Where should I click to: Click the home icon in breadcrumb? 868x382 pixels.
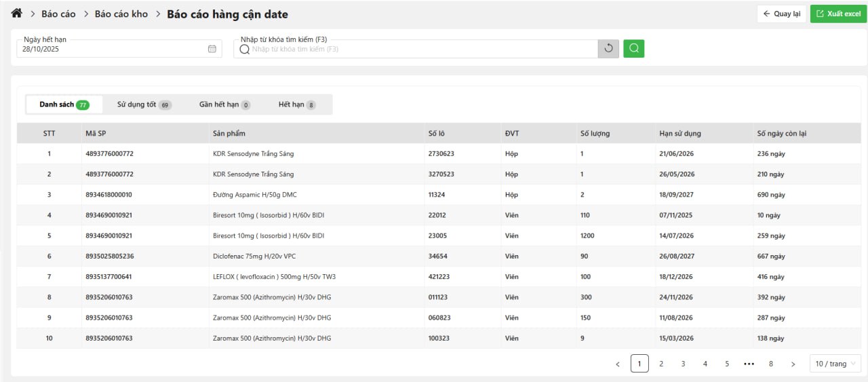(x=17, y=14)
